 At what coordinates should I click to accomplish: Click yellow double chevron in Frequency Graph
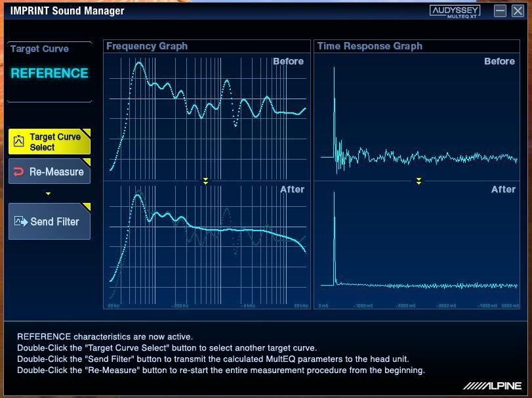206,181
